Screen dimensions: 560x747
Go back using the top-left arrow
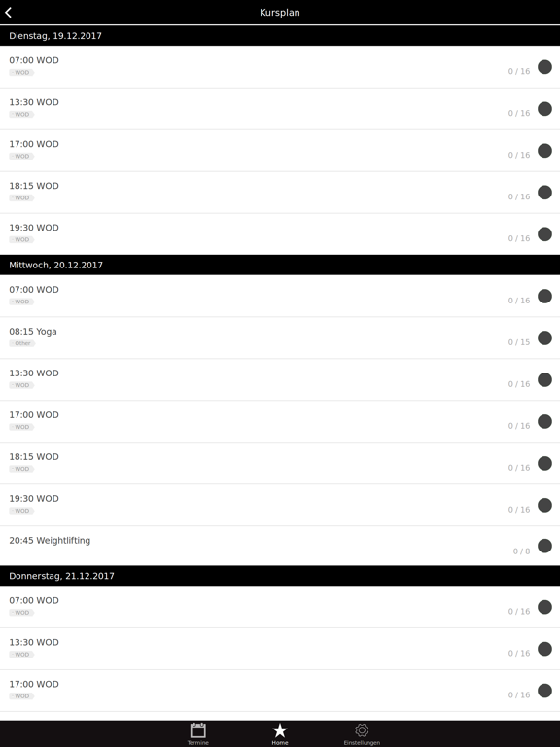9,13
